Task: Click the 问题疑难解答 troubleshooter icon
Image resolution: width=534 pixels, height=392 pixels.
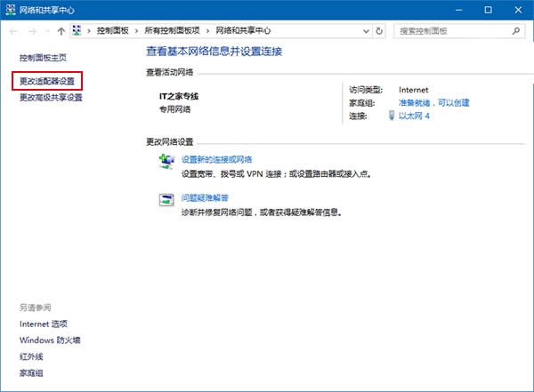Action: (x=166, y=200)
